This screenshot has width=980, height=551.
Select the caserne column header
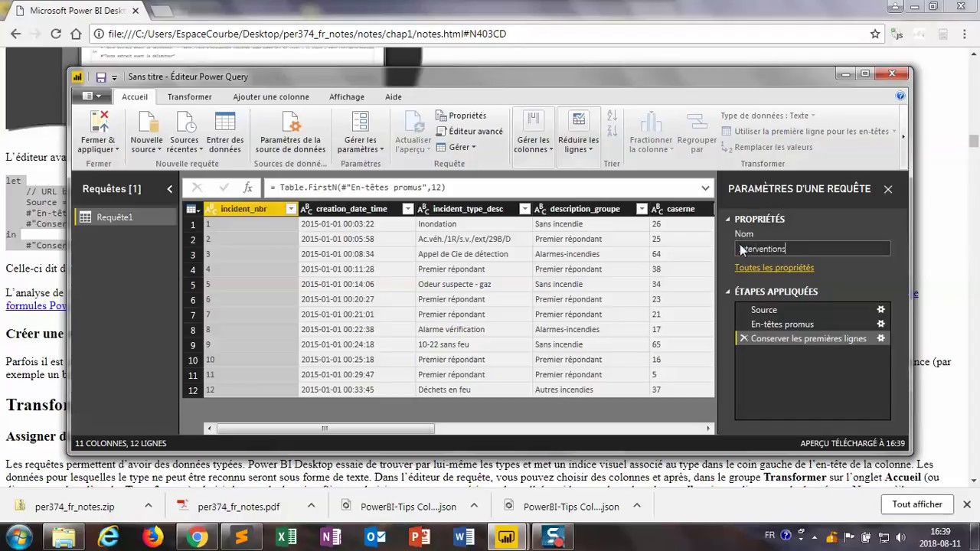point(681,209)
